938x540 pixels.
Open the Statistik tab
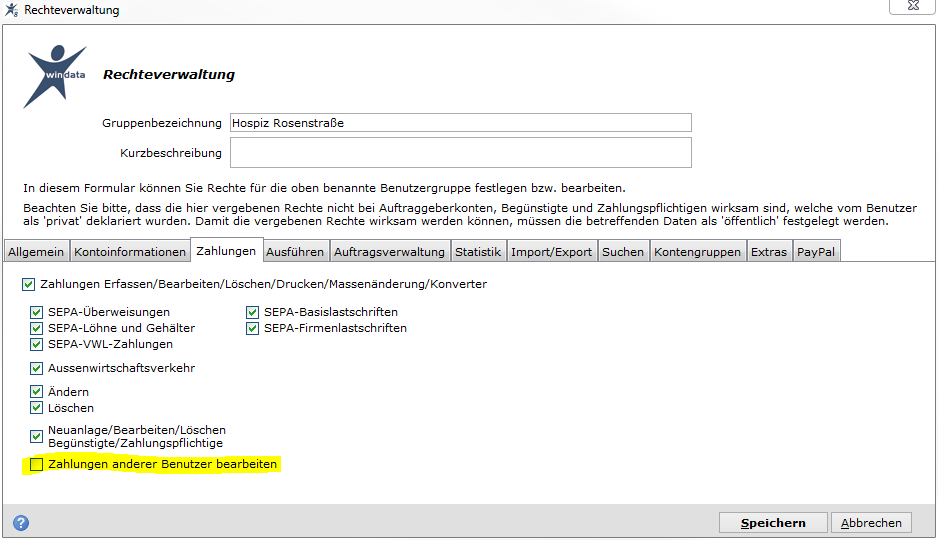(478, 252)
